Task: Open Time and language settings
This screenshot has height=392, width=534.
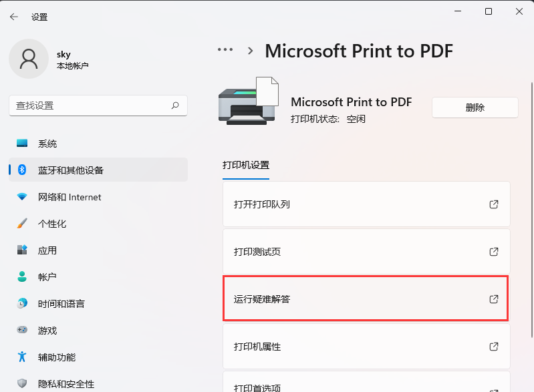Action: [61, 304]
